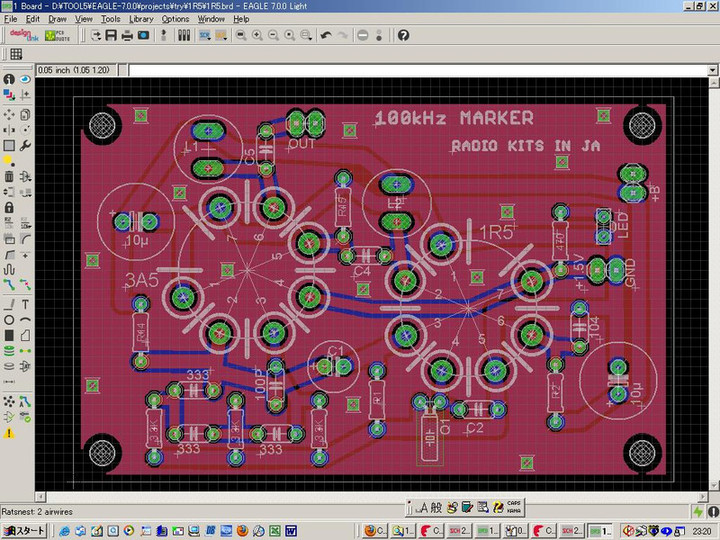Click the Zoom to fit icon
The image size is (720, 540).
(240, 35)
